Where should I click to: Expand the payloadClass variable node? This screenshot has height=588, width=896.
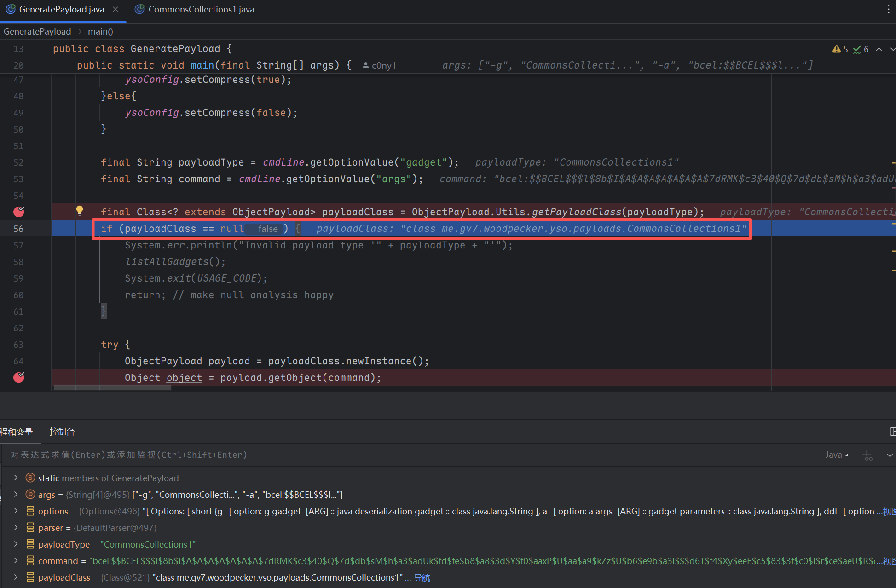(16, 577)
